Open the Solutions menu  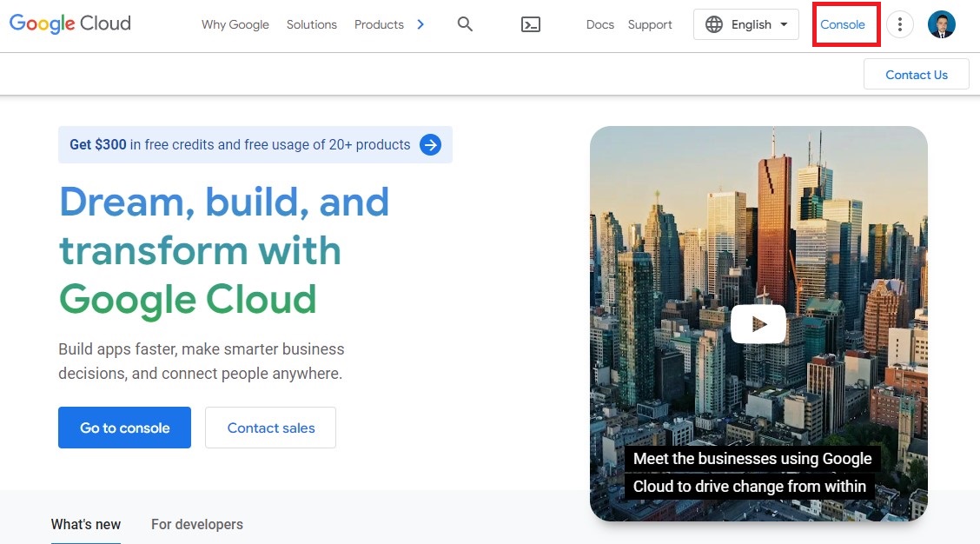click(311, 24)
